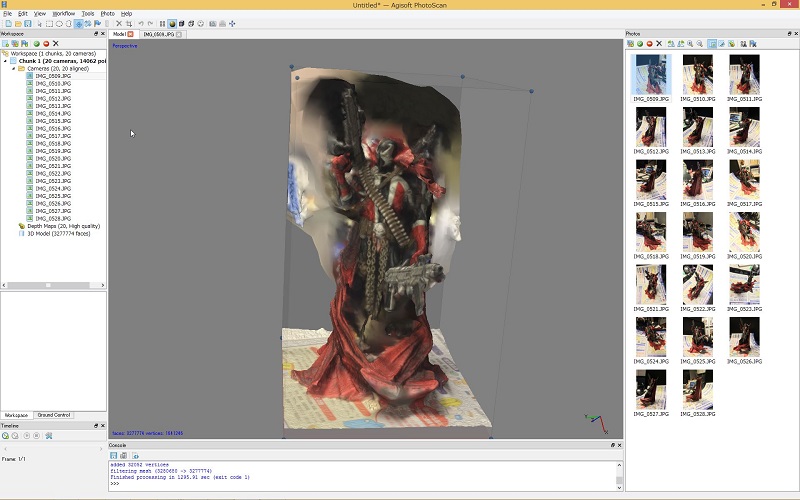Viewport: 800px width, 500px height.
Task: Click red Disable cameras icon in Photos toolbar
Action: [x=649, y=44]
